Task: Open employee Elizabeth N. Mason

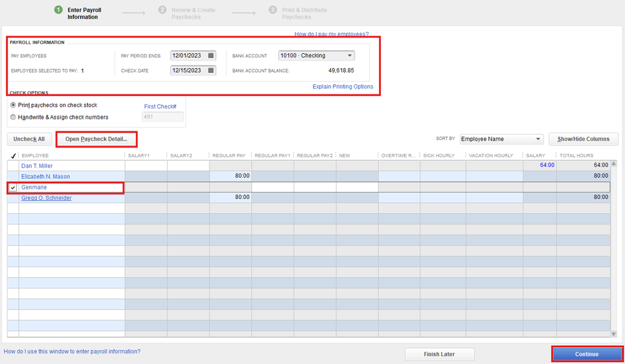Action: click(46, 176)
